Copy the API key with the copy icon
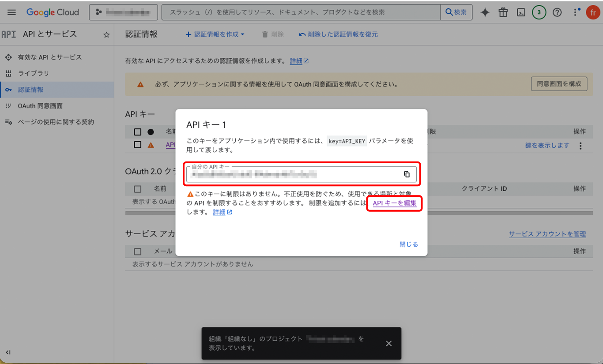This screenshot has width=603, height=364. pyautogui.click(x=407, y=174)
